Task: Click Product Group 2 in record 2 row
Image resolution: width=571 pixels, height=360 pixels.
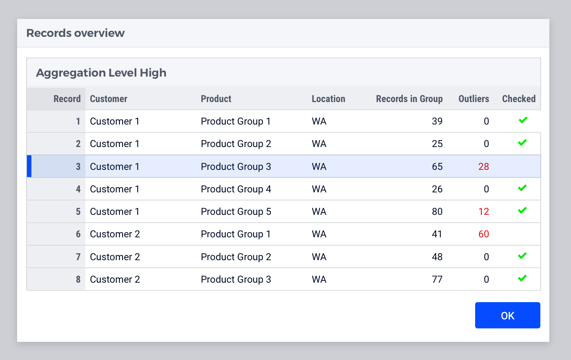Action: pyautogui.click(x=236, y=144)
